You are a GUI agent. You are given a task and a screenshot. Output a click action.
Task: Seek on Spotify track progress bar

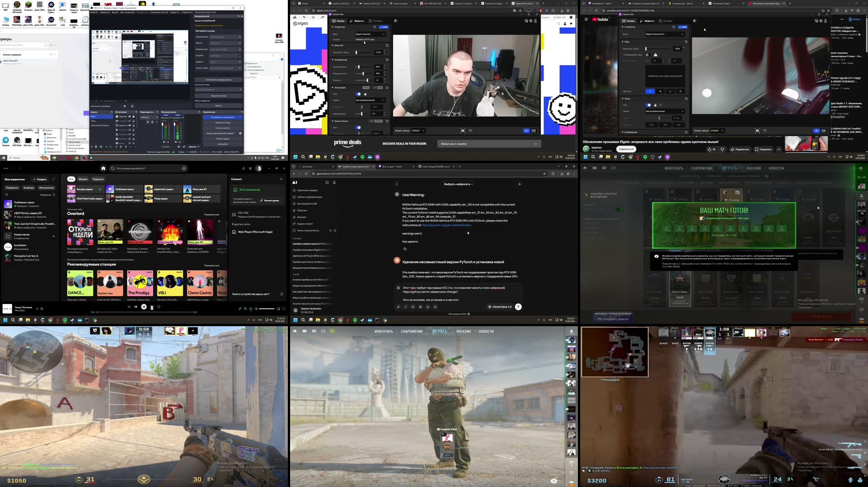tap(144, 312)
